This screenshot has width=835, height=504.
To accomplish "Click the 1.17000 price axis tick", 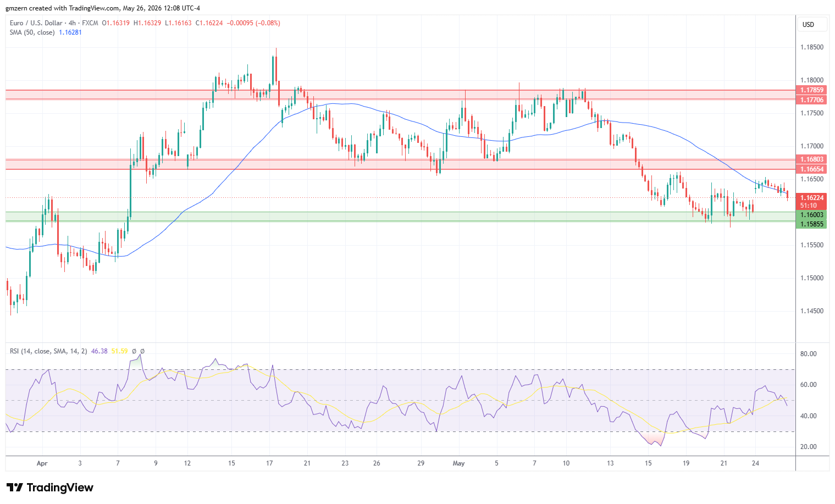I will [812, 146].
